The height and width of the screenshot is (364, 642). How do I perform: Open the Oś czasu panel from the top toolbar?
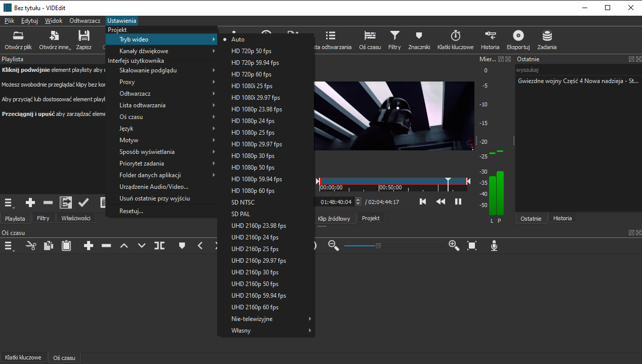coord(370,39)
